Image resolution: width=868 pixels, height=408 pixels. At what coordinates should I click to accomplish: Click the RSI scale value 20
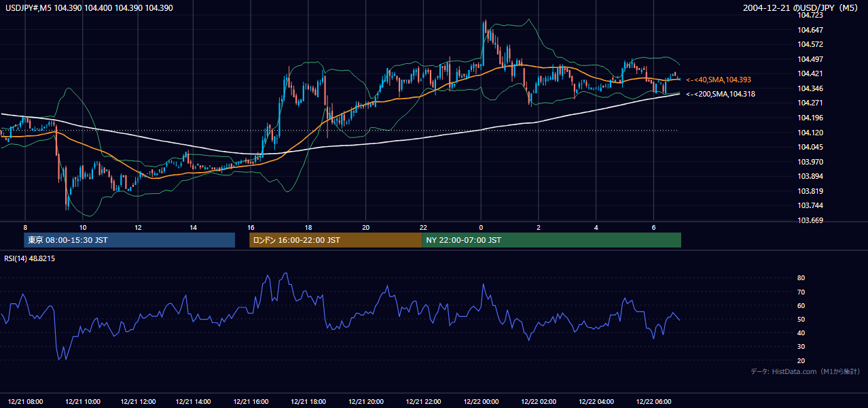[x=801, y=360]
